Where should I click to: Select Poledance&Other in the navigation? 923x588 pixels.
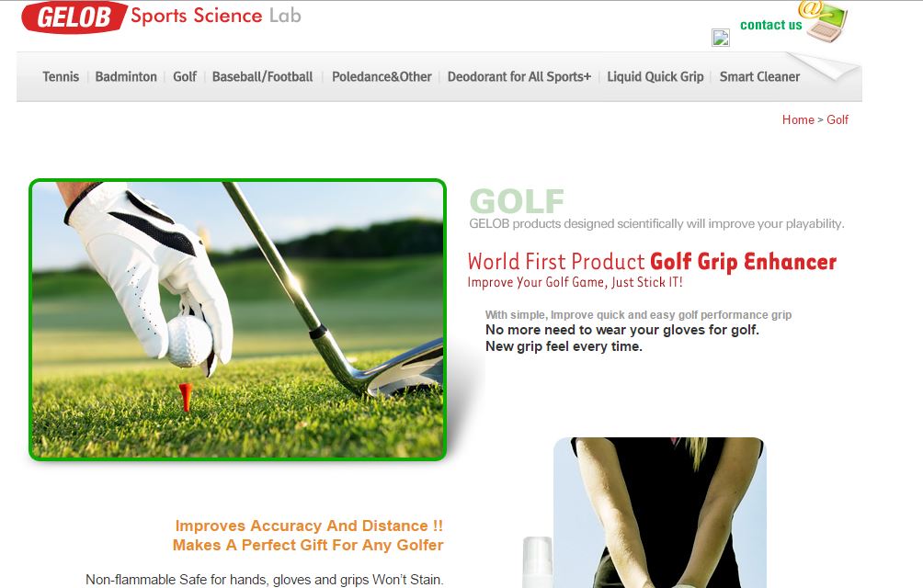point(382,77)
